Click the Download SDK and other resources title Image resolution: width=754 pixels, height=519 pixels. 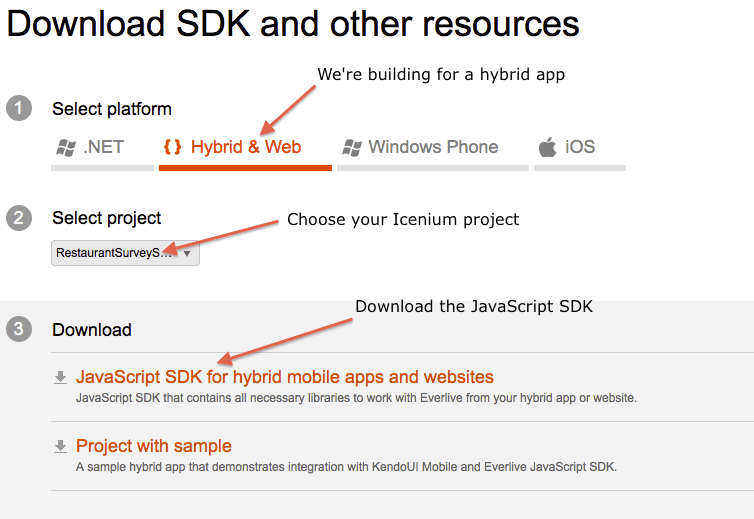click(293, 23)
